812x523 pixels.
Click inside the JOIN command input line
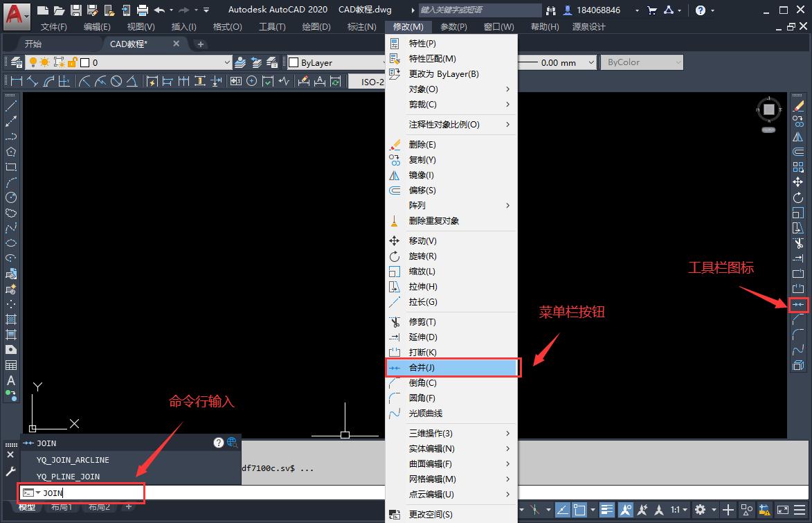pyautogui.click(x=83, y=493)
